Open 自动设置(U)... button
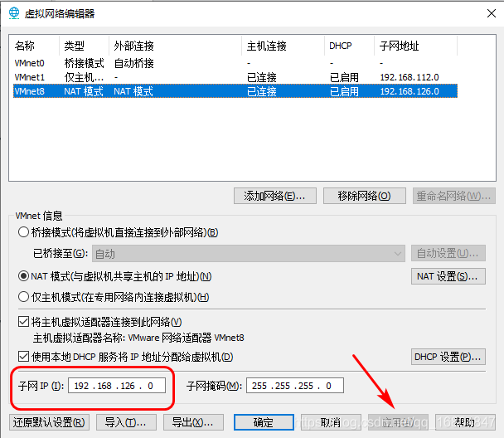Screen dimensions: 504x438 point(448,253)
